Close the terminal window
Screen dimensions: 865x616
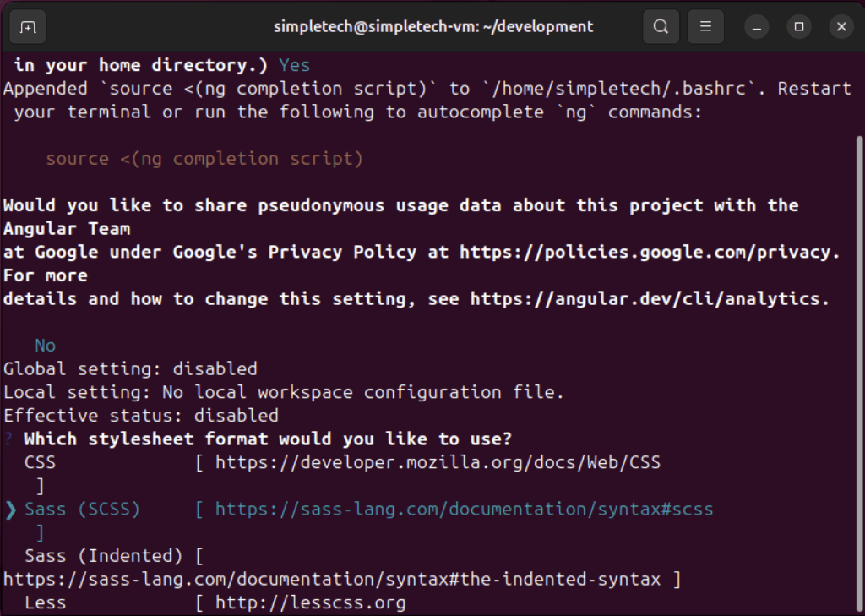(x=841, y=27)
